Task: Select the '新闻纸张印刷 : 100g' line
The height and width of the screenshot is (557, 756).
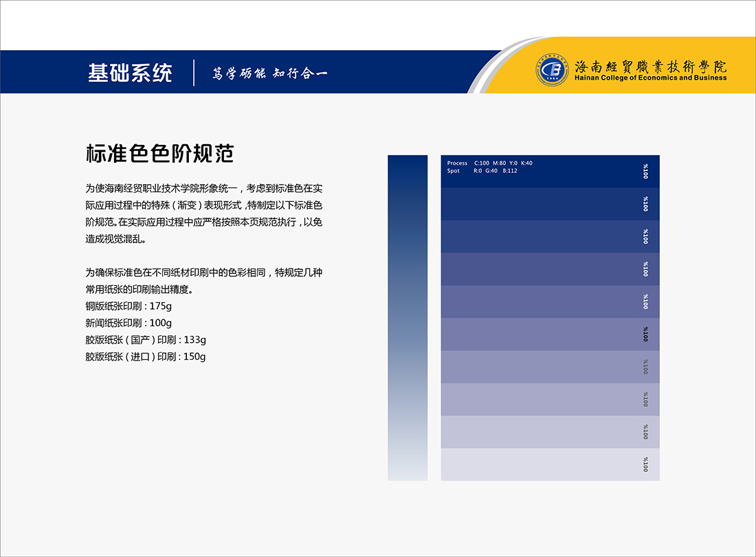Action: pos(129,323)
